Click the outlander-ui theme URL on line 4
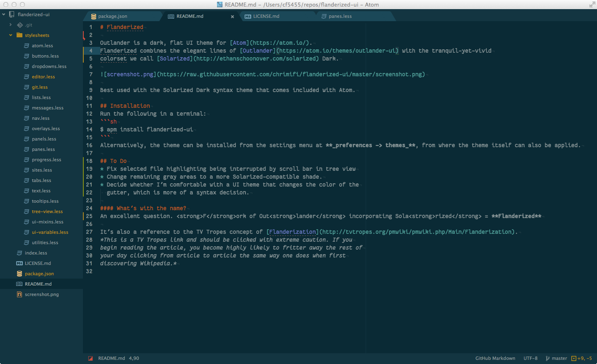Screen dimensions: 597x364 [x=337, y=51]
